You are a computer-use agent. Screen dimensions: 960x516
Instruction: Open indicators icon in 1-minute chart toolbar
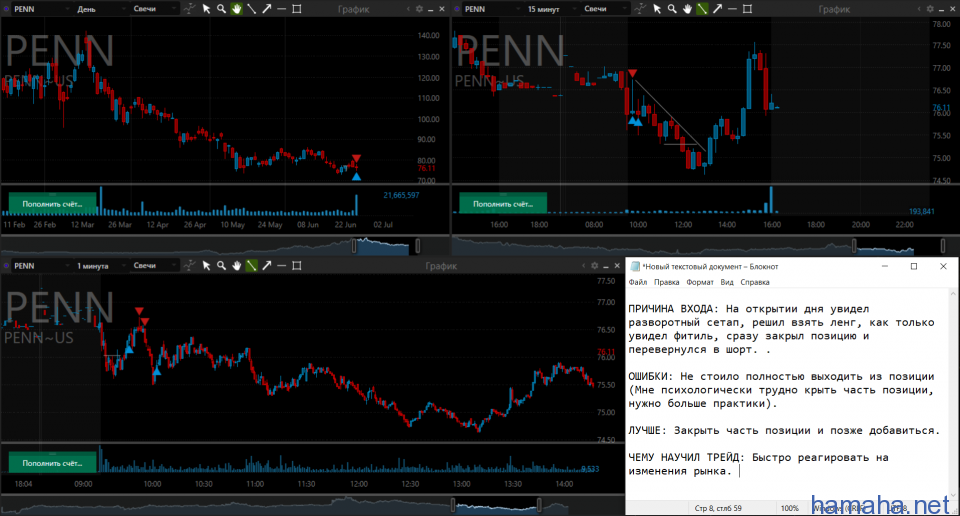[190, 266]
